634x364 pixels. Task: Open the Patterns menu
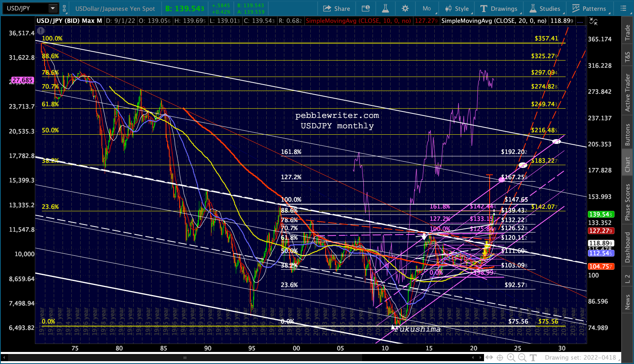[x=589, y=8]
